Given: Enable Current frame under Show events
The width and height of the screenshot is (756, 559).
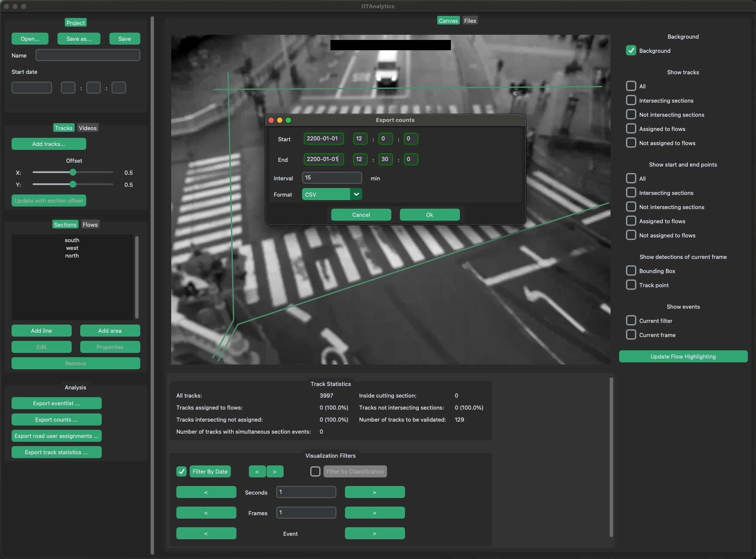Looking at the screenshot, I should [631, 334].
